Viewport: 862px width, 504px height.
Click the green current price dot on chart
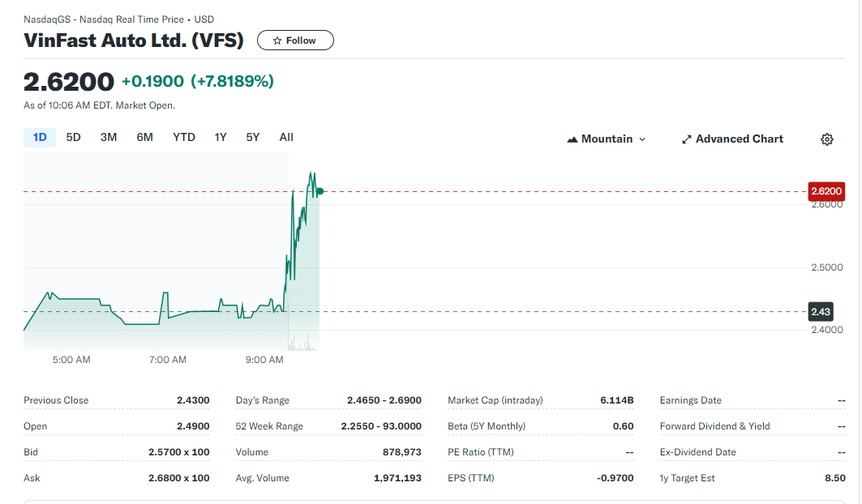(x=320, y=191)
